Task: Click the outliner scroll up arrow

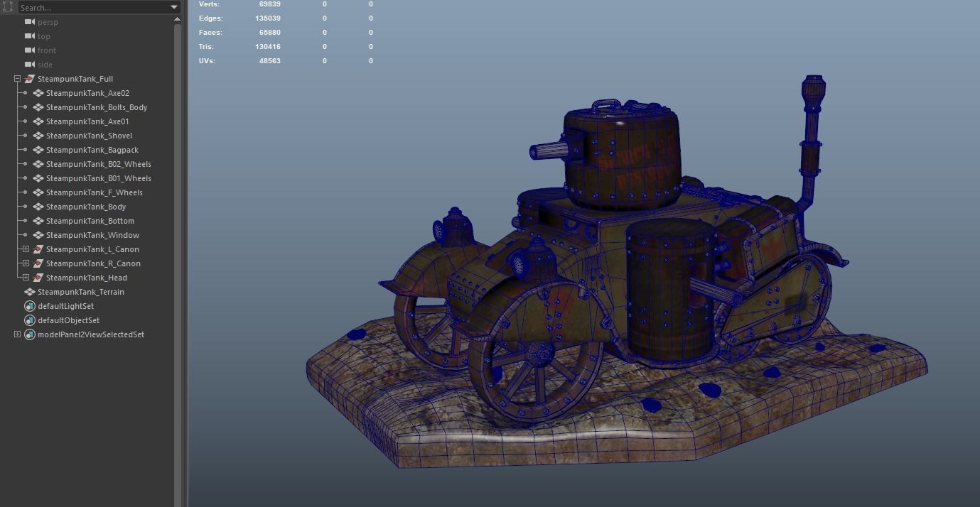Action: 178,20
